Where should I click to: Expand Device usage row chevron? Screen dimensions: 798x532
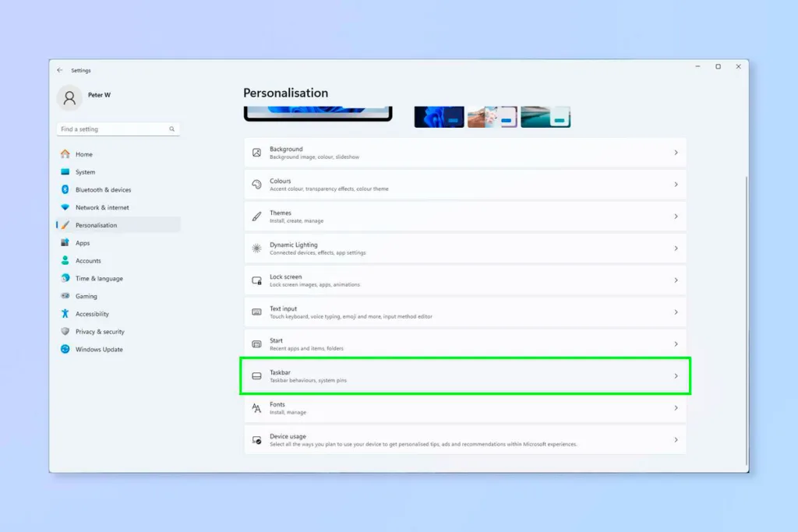pos(676,440)
